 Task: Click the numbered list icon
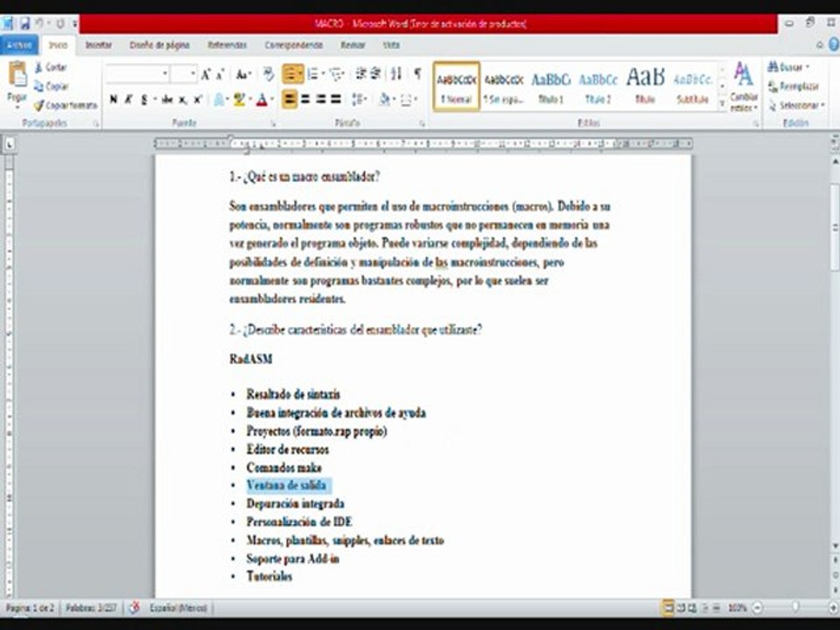point(313,73)
